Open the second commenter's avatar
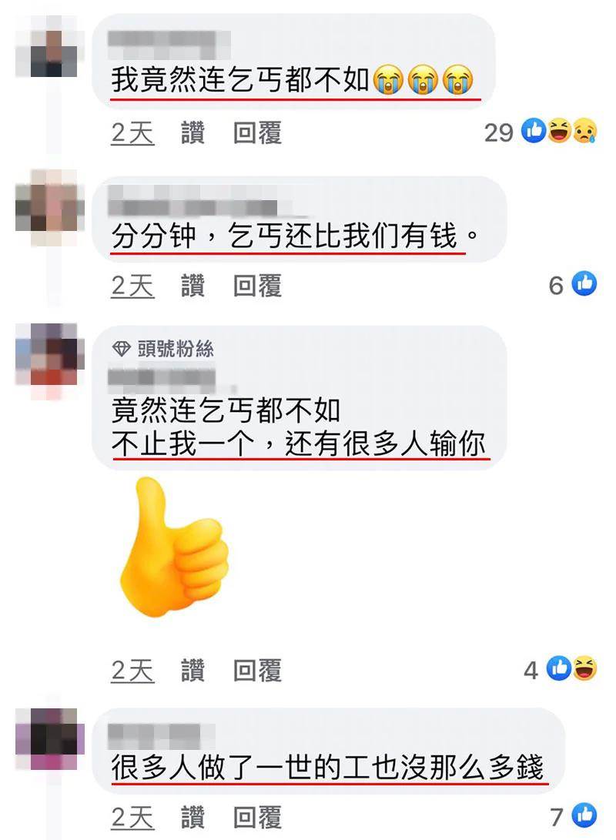The height and width of the screenshot is (840, 616). click(50, 208)
